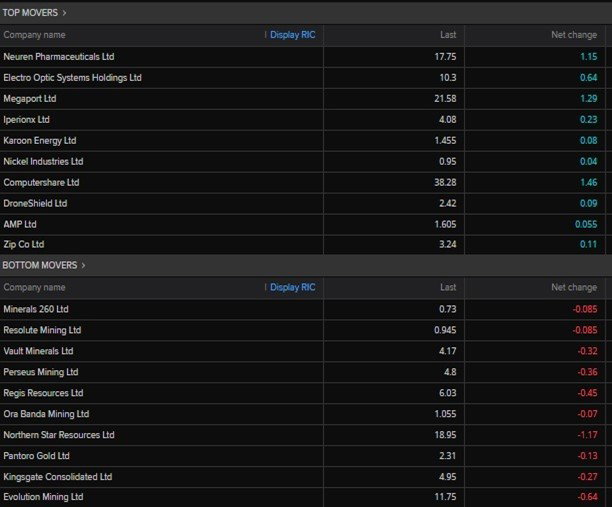Select Zip Co Ltd company name
The image size is (612, 507).
click(x=24, y=244)
